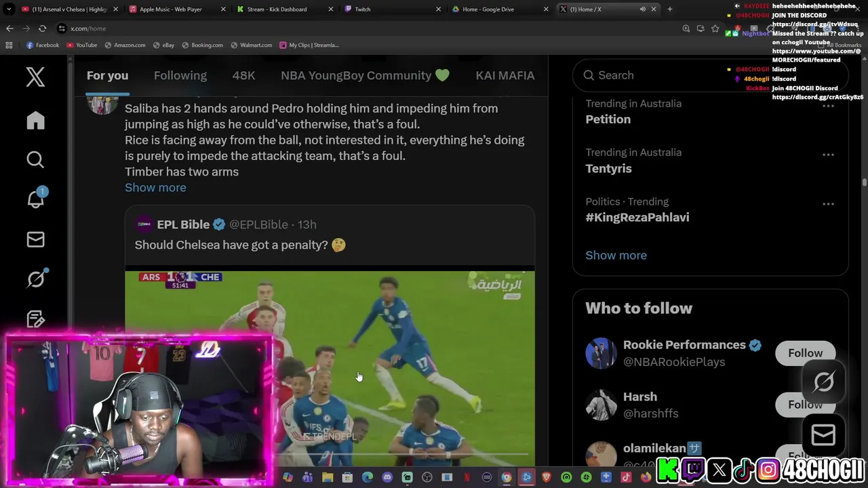Image resolution: width=868 pixels, height=488 pixels.
Task: Close the Apple Music tab
Action: [223, 9]
